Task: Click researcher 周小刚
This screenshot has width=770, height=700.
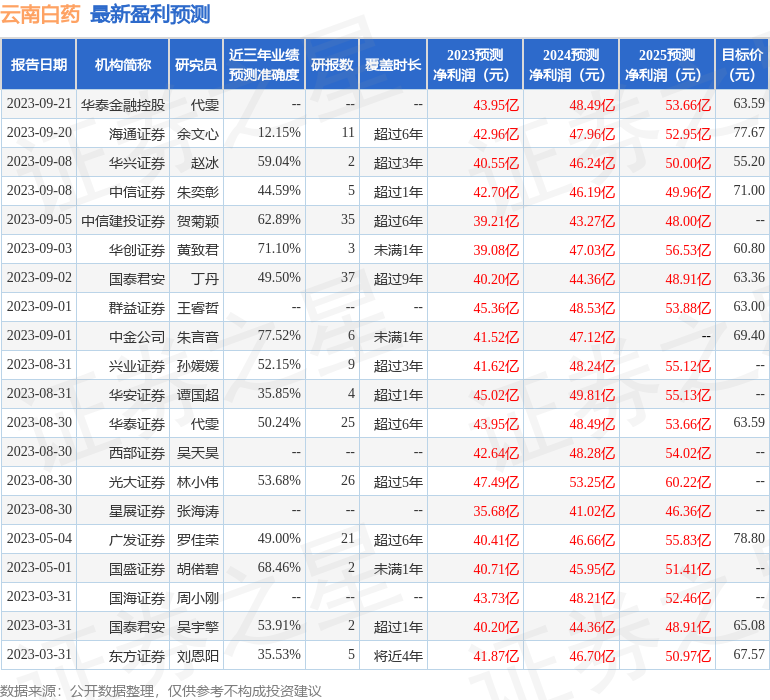Action: [198, 597]
